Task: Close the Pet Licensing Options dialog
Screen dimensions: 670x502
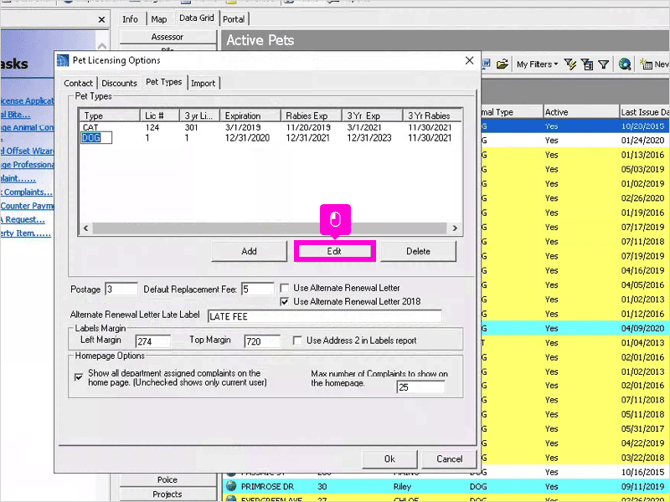Action: 469,61
